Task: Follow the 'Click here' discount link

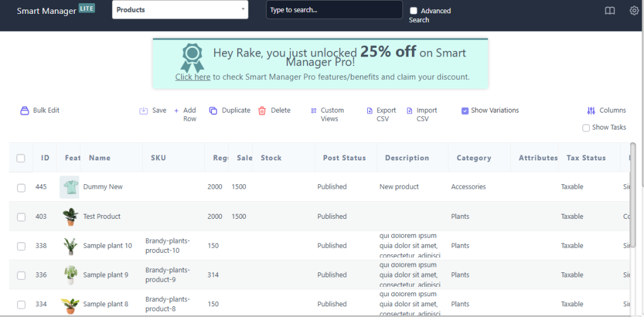Action: [x=192, y=77]
